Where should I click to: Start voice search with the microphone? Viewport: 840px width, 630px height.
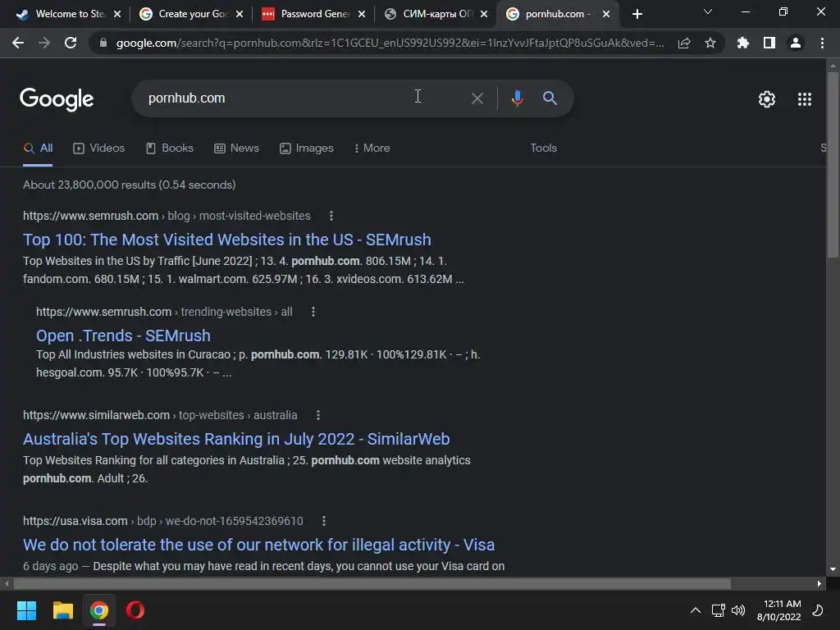(517, 98)
